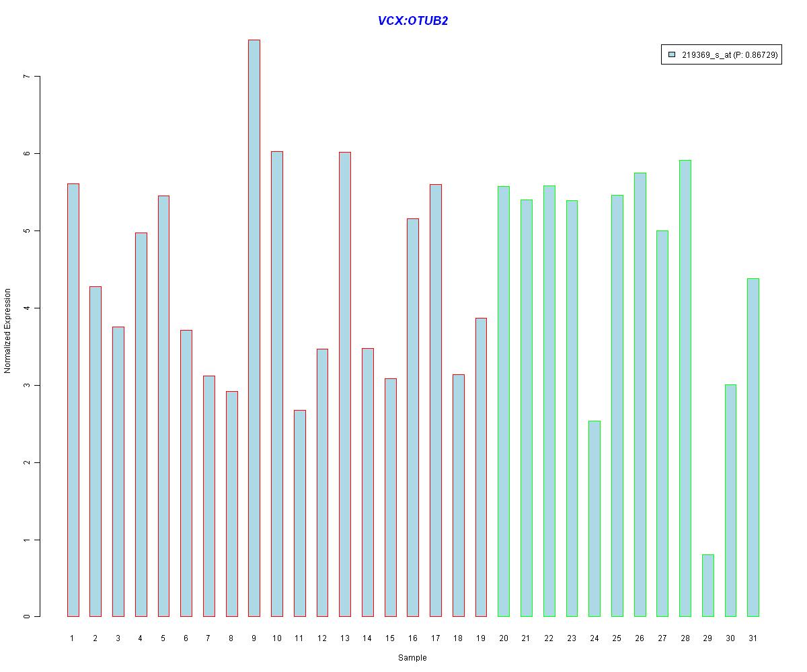
Task: Click x-axis sample label 3
Action: (118, 638)
